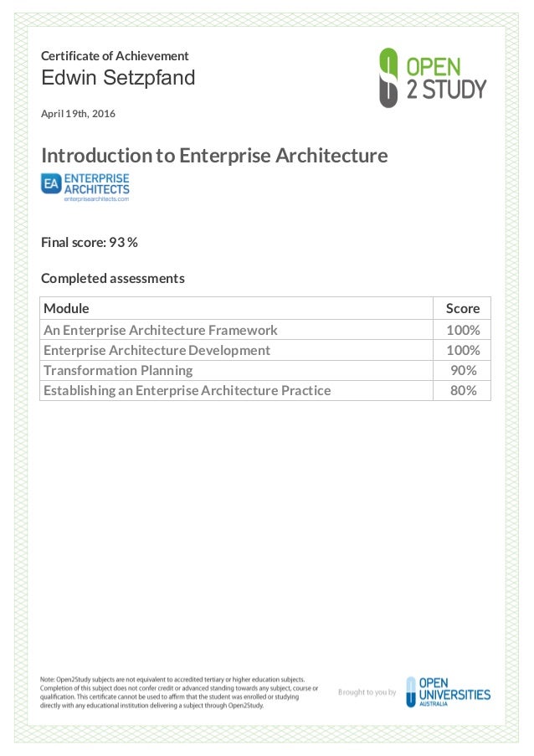
Task: Click the Enterprise Architects logo text
Action: [x=97, y=183]
